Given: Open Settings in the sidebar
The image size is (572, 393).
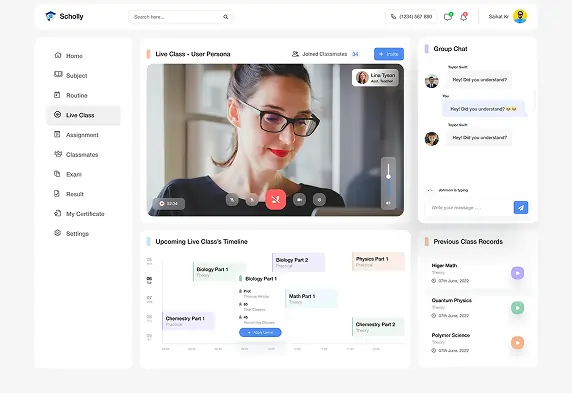Looking at the screenshot, I should (x=83, y=233).
